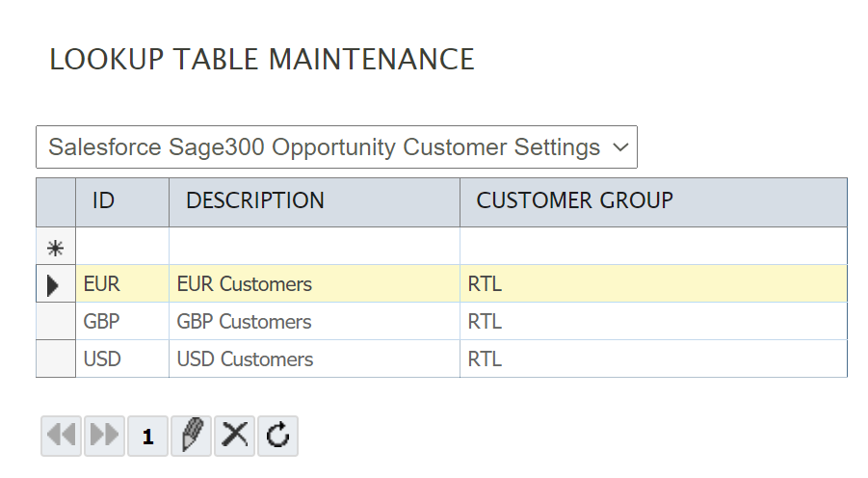The height and width of the screenshot is (478, 868).
Task: Select the USD row header
Action: (x=55, y=359)
